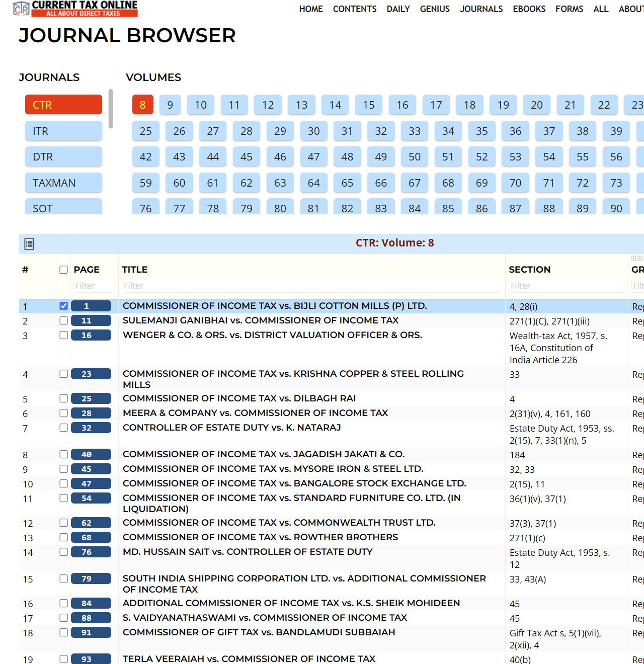Screen dimensions: 644x664
Task: Select the TAXMAN journal
Action: click(63, 183)
